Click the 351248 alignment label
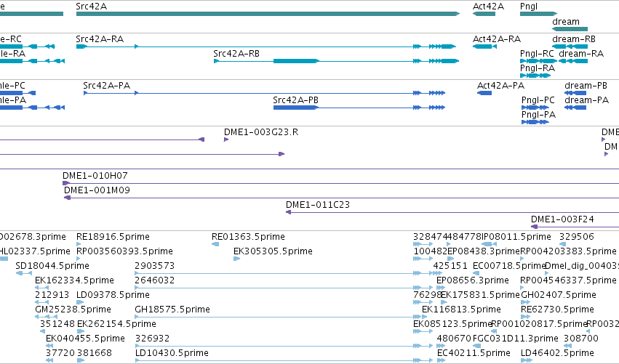619x364 pixels. coord(57,324)
